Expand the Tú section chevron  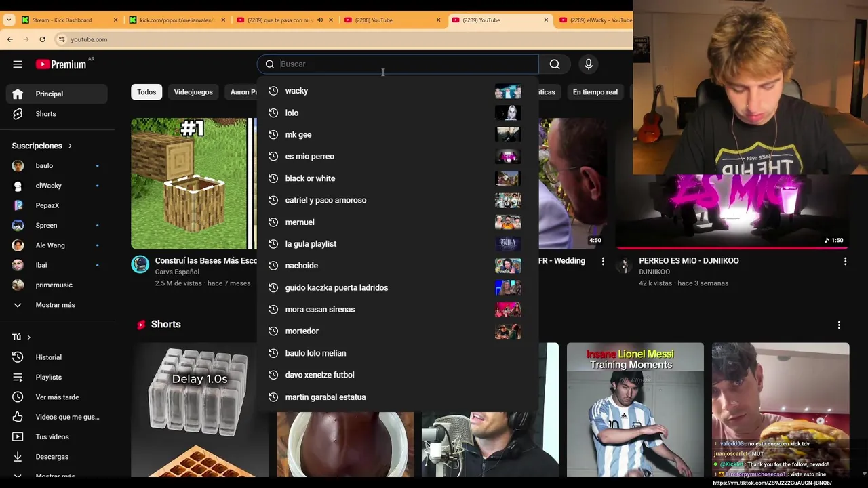28,337
